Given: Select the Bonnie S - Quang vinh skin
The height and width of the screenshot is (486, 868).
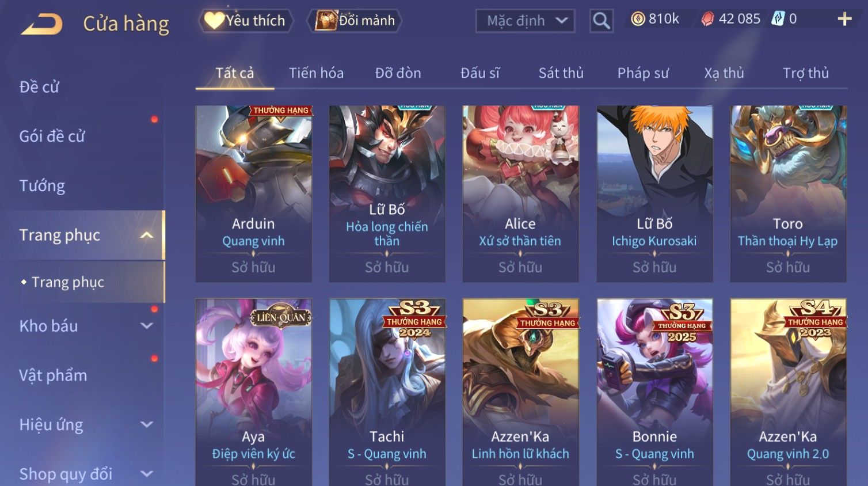Looking at the screenshot, I should pyautogui.click(x=654, y=392).
